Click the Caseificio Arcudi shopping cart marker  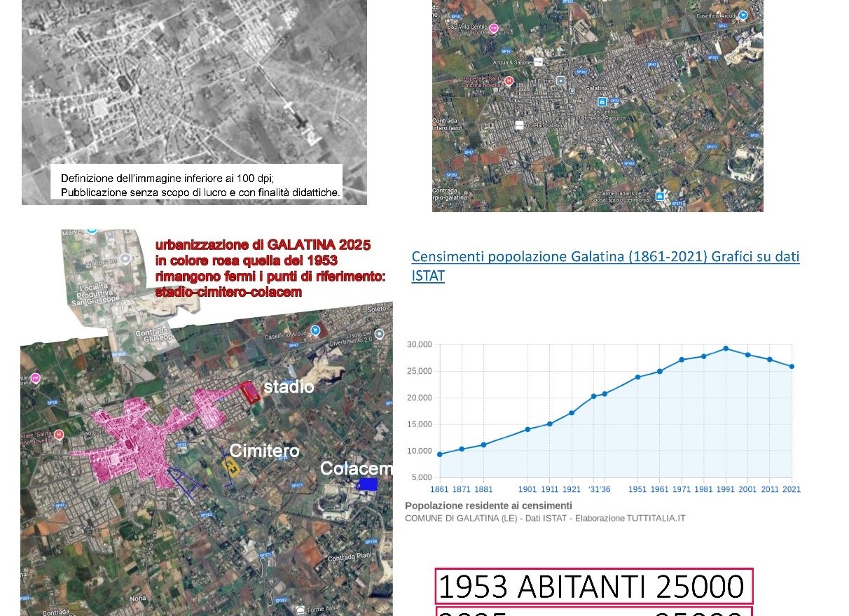(743, 15)
